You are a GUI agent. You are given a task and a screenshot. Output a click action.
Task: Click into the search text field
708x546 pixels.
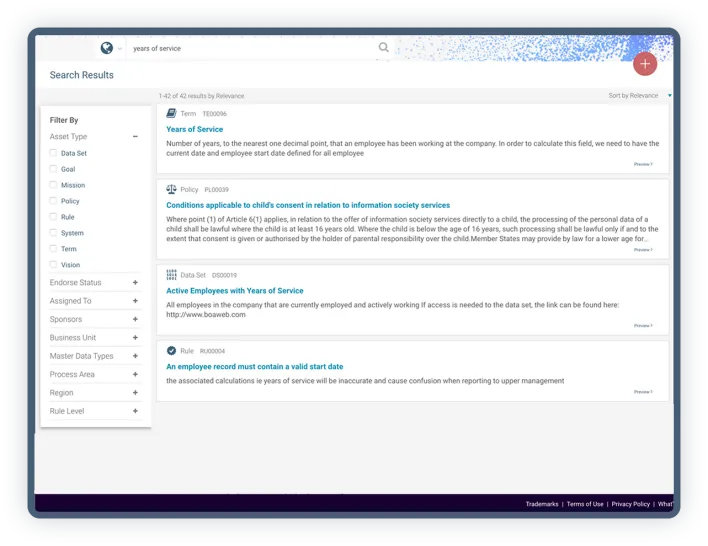click(x=250, y=48)
